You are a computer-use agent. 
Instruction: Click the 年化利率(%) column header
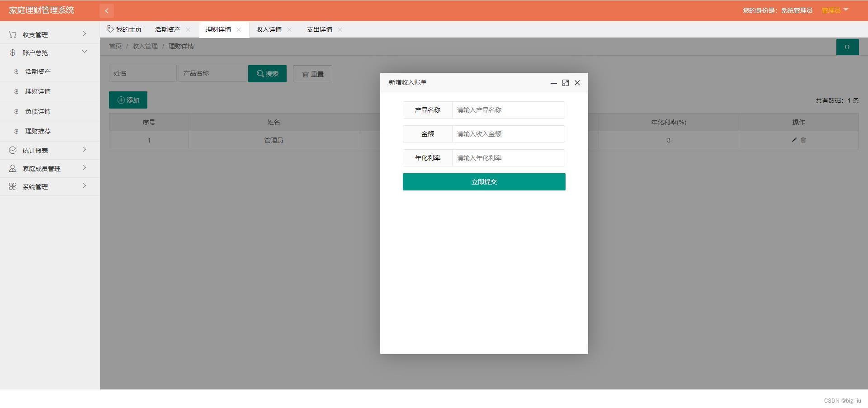(x=669, y=122)
